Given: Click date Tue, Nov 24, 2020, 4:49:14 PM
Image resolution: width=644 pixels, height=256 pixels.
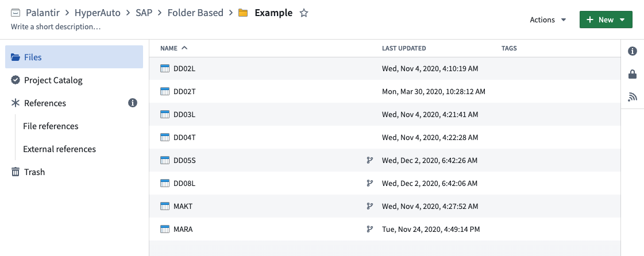Looking at the screenshot, I should point(431,230).
